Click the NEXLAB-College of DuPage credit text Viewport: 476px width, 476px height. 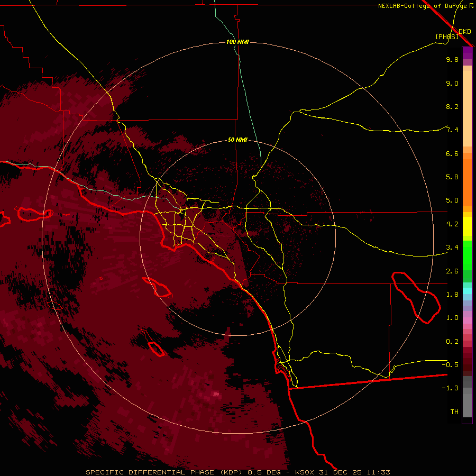click(x=424, y=6)
